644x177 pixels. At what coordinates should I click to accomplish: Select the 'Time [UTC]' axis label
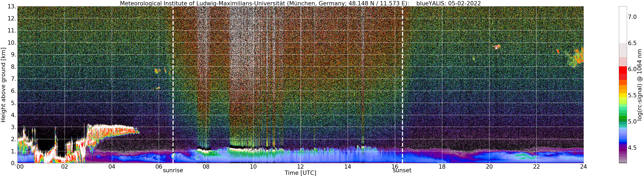(300, 173)
